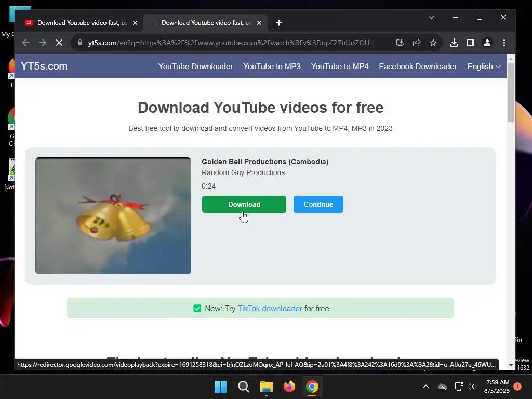Click the YT5s.com site logo

coord(44,66)
